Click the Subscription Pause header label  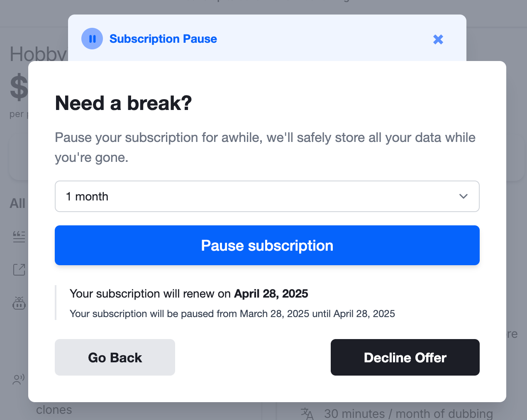pyautogui.click(x=163, y=38)
